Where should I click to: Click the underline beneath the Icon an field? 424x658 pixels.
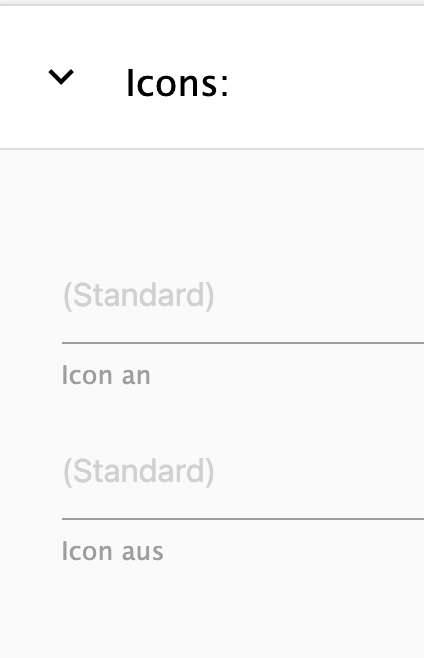click(243, 343)
